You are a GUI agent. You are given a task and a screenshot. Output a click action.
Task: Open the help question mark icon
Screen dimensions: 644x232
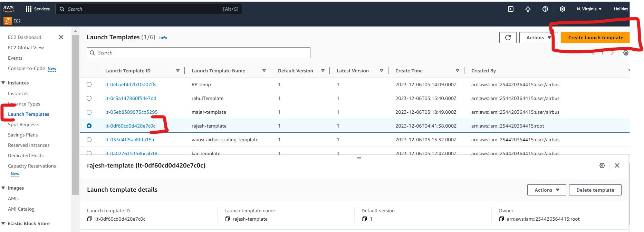[x=545, y=9]
